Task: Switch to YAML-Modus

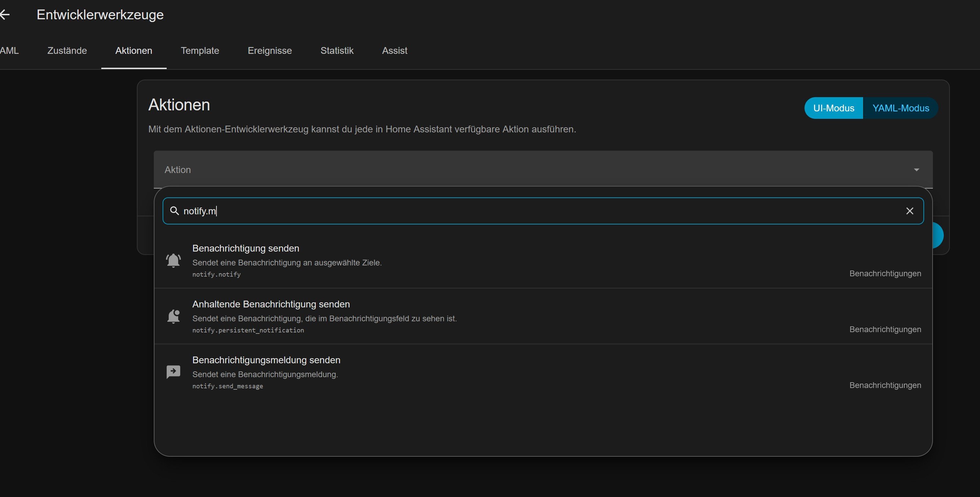Action: click(x=900, y=108)
